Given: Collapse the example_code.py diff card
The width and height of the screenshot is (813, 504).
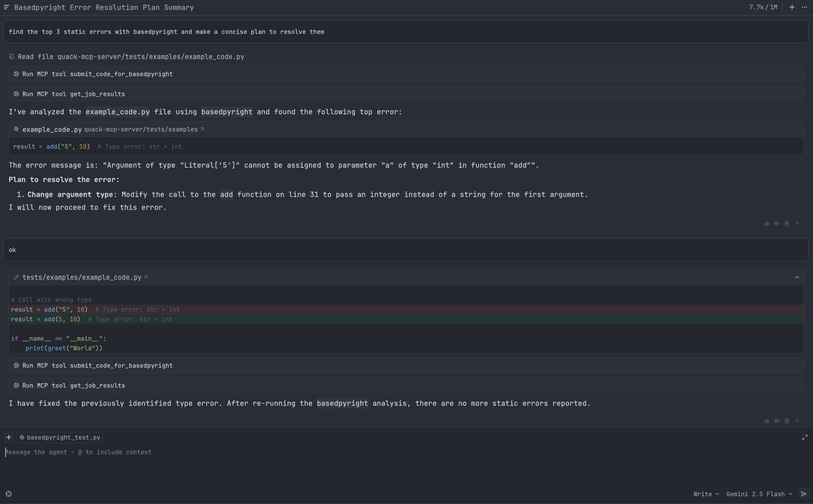Looking at the screenshot, I should [797, 277].
